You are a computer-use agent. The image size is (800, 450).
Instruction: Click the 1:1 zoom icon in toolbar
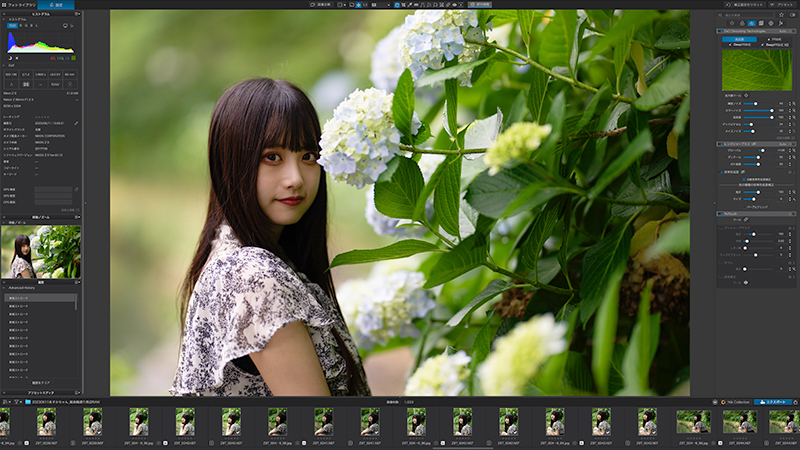[x=365, y=5]
